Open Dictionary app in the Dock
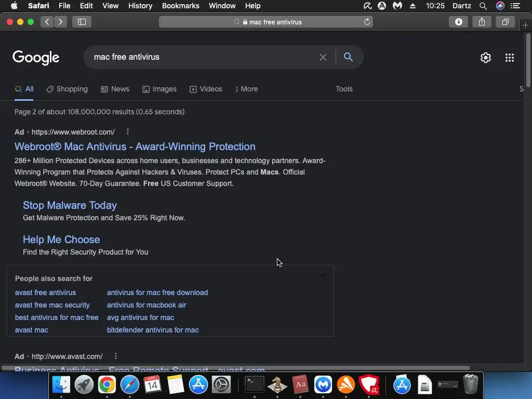This screenshot has width=532, height=399. [x=300, y=385]
